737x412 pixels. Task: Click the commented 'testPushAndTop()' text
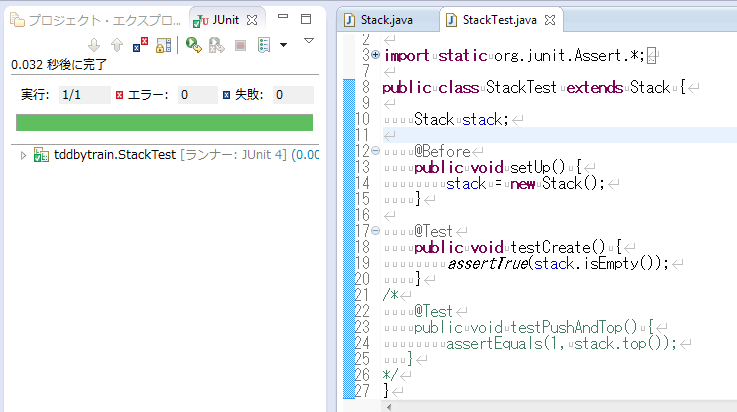pos(573,327)
